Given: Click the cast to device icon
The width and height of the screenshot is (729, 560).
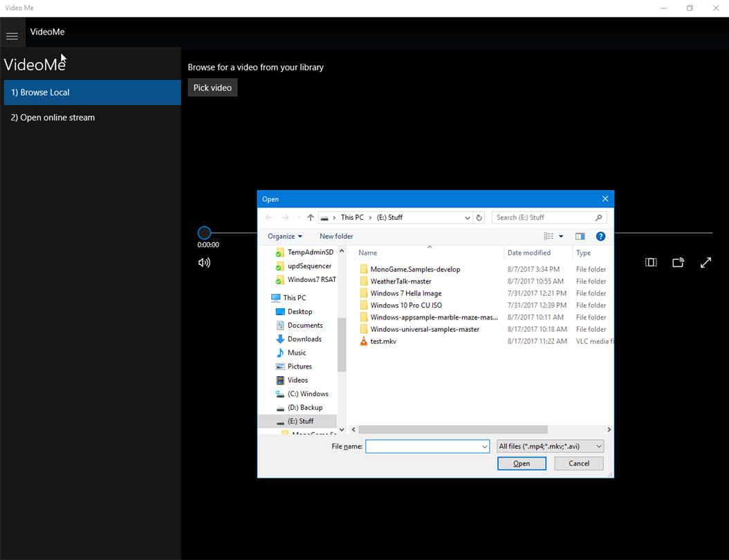Looking at the screenshot, I should point(679,263).
